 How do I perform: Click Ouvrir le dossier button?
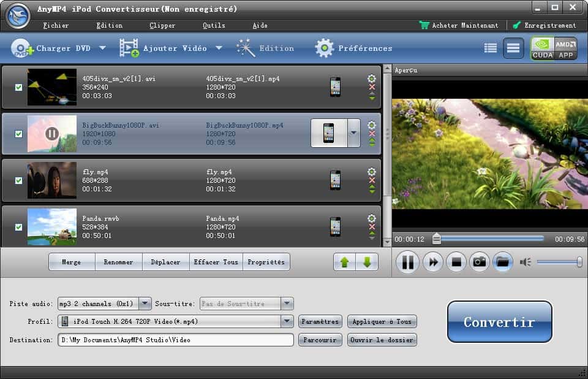[x=382, y=340]
